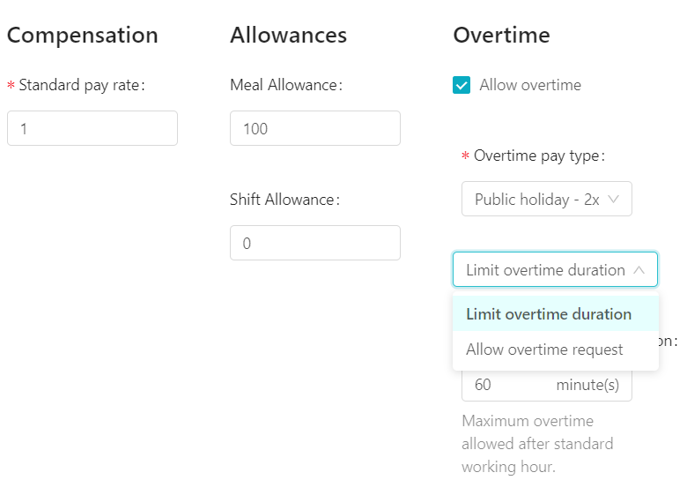Click the up chevron on Limit overtime dropdown
This screenshot has width=682, height=497.
tap(639, 270)
